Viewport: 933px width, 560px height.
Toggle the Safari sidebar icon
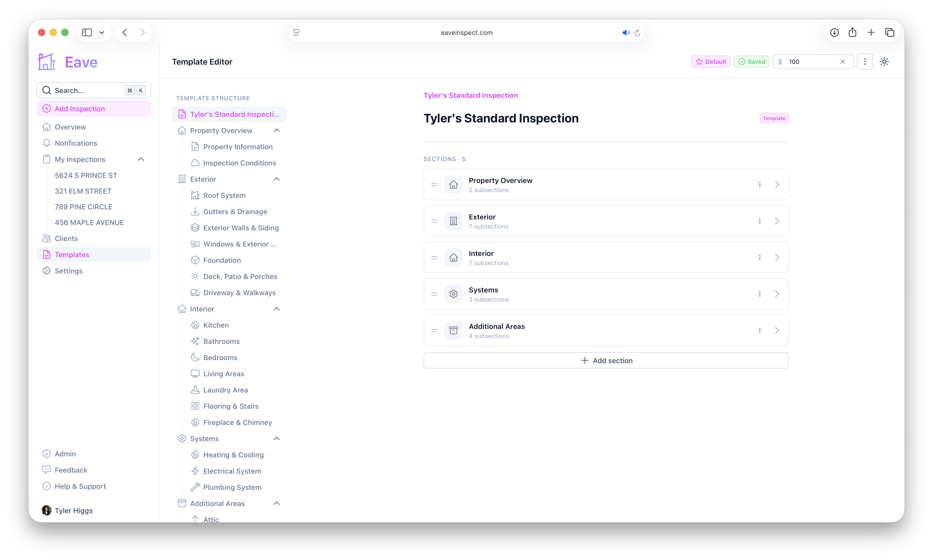click(x=87, y=32)
